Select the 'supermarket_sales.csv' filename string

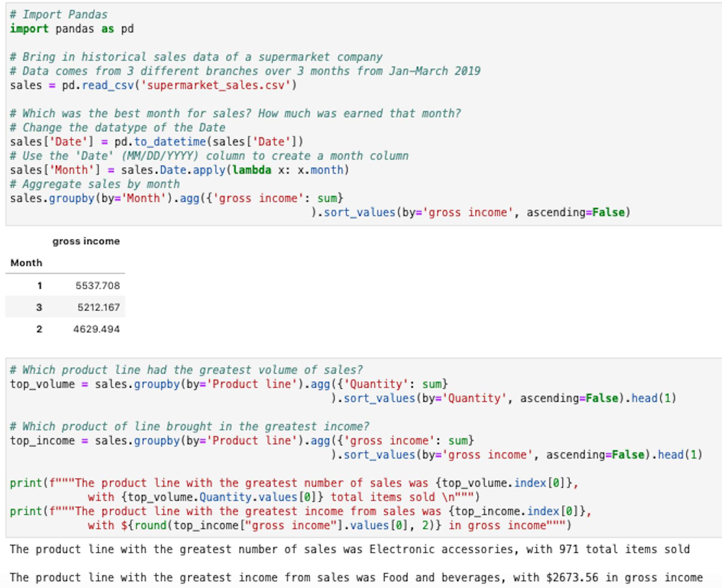[x=217, y=85]
